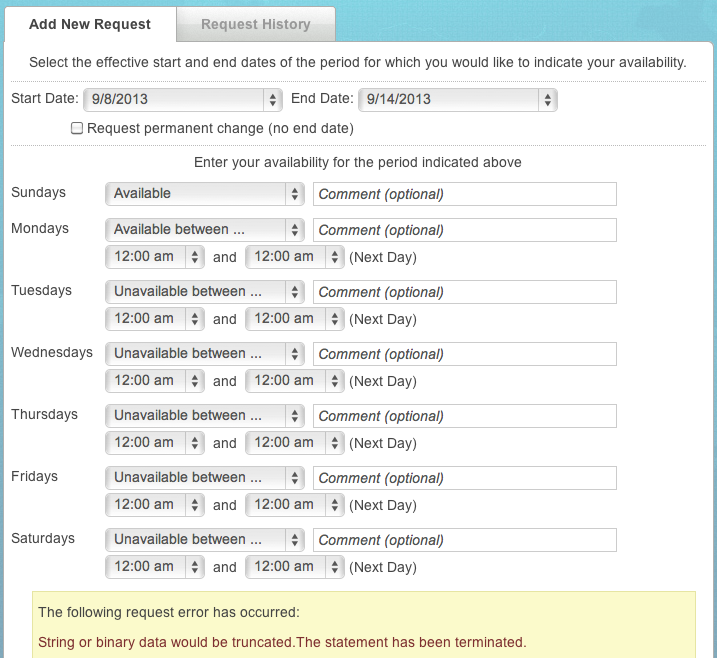Select the Add New Request tab
This screenshot has height=658, width=717.
(90, 24)
